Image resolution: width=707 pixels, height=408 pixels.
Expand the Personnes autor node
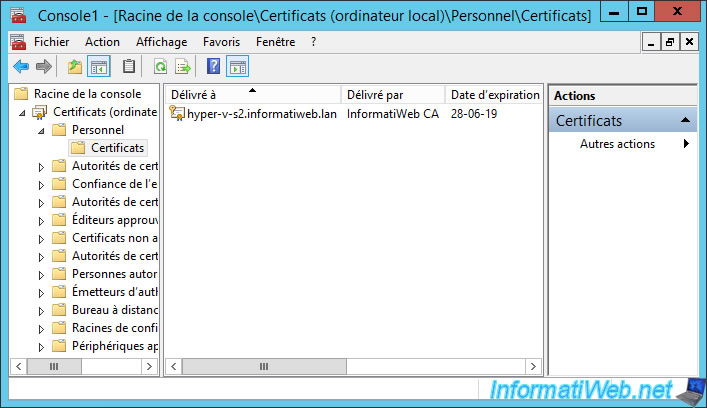point(41,275)
